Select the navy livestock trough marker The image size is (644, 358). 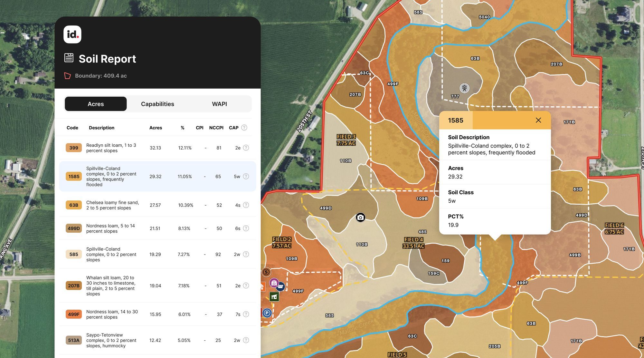tap(281, 286)
